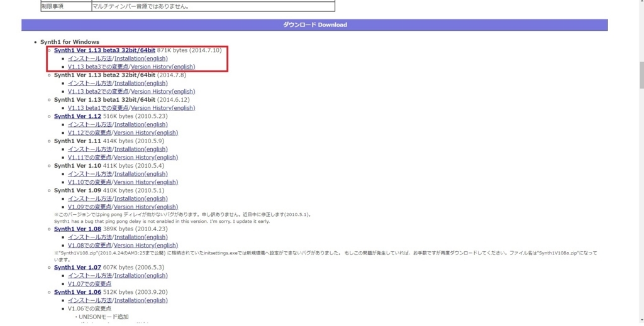This screenshot has width=644, height=326.
Task: Open V1.13 beta2での変更点 link
Action: (x=98, y=92)
